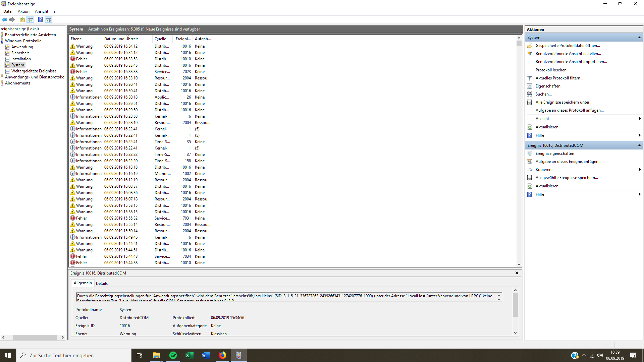Screen dimensions: 644x362
Task: Click the back arrow toolbar icon
Action: point(4,19)
